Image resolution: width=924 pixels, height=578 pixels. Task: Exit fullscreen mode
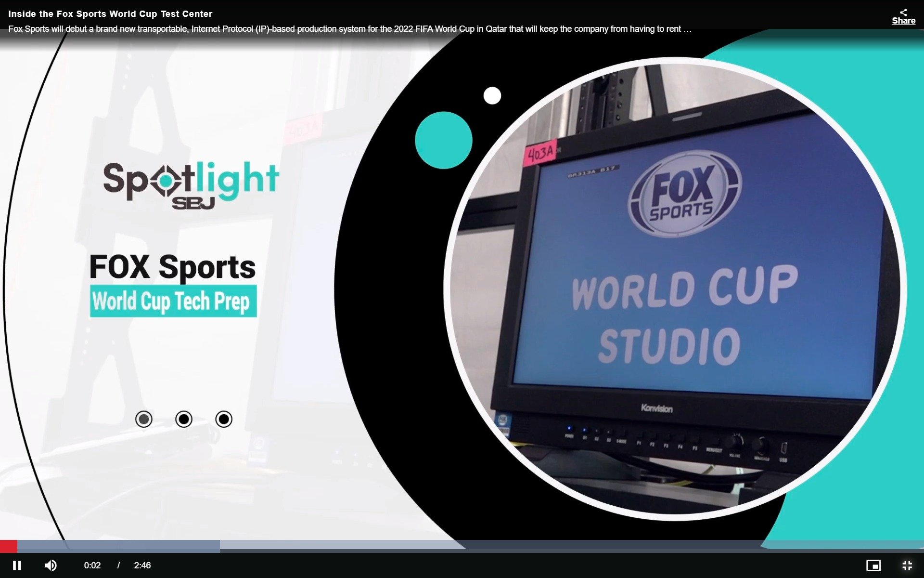[907, 565]
